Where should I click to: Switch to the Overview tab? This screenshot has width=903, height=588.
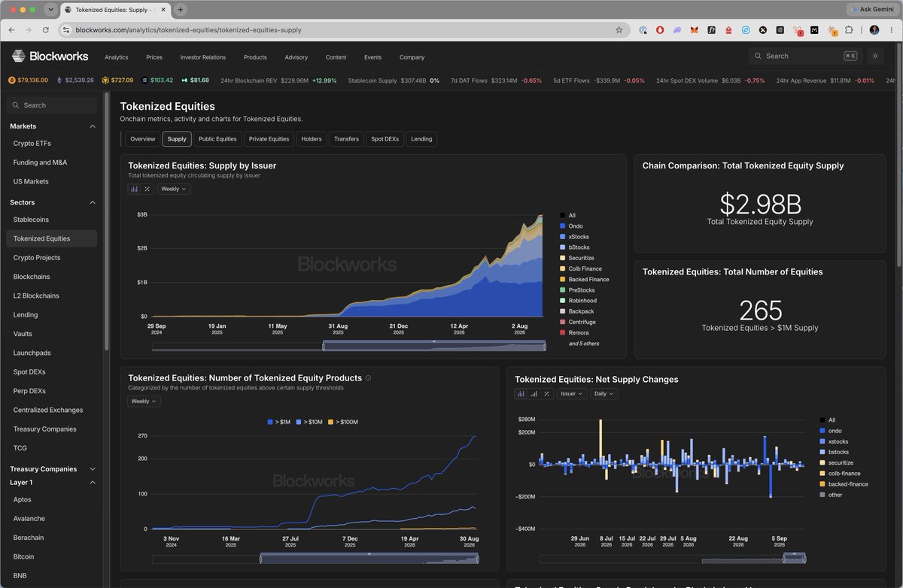tap(143, 139)
